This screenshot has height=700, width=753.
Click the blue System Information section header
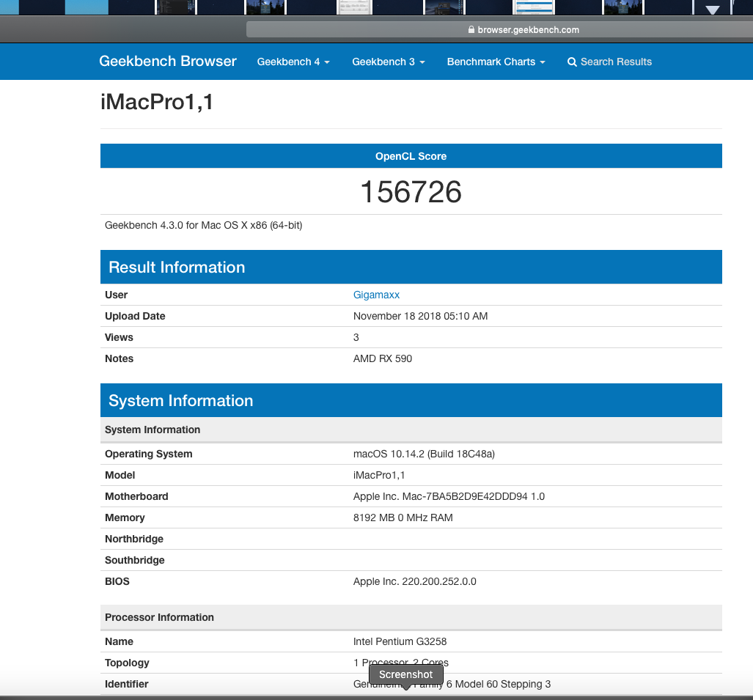point(411,400)
